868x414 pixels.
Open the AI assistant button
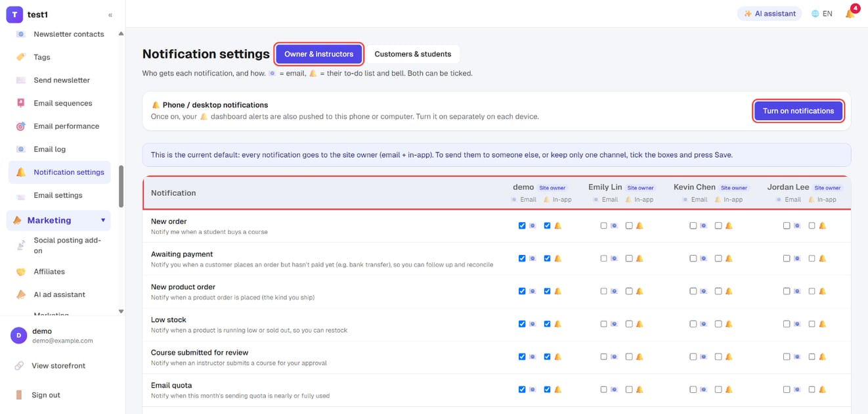tap(770, 14)
